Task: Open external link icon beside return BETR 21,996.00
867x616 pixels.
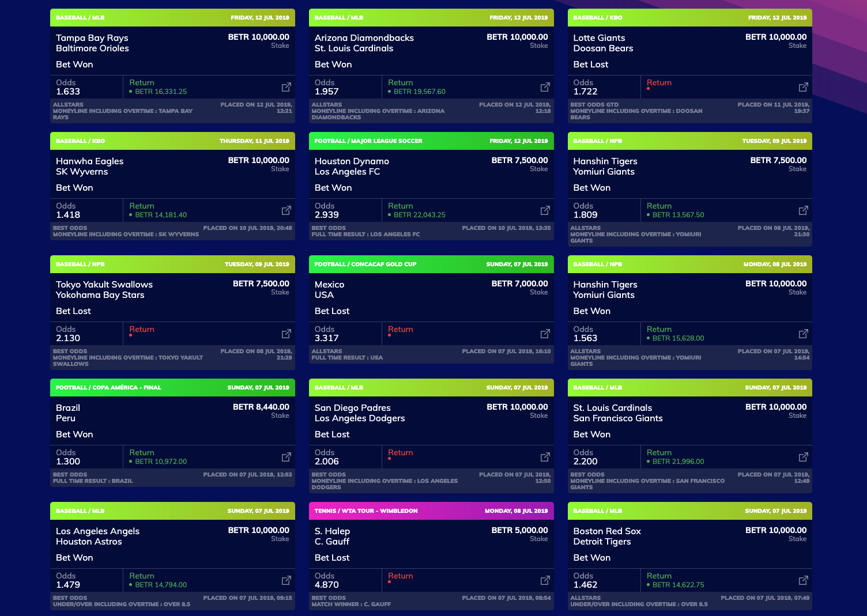Action: pos(804,457)
